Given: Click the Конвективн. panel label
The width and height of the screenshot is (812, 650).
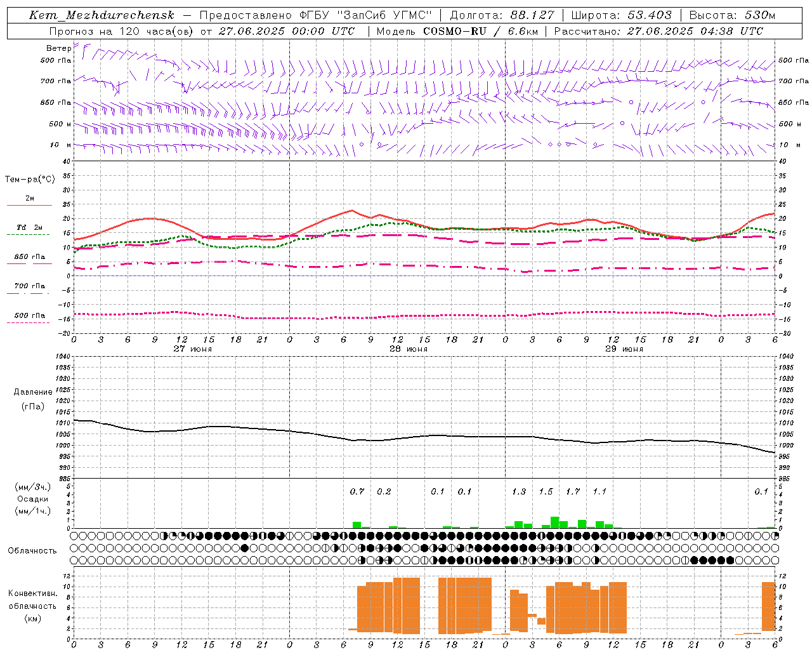Looking at the screenshot, I should (33, 594).
